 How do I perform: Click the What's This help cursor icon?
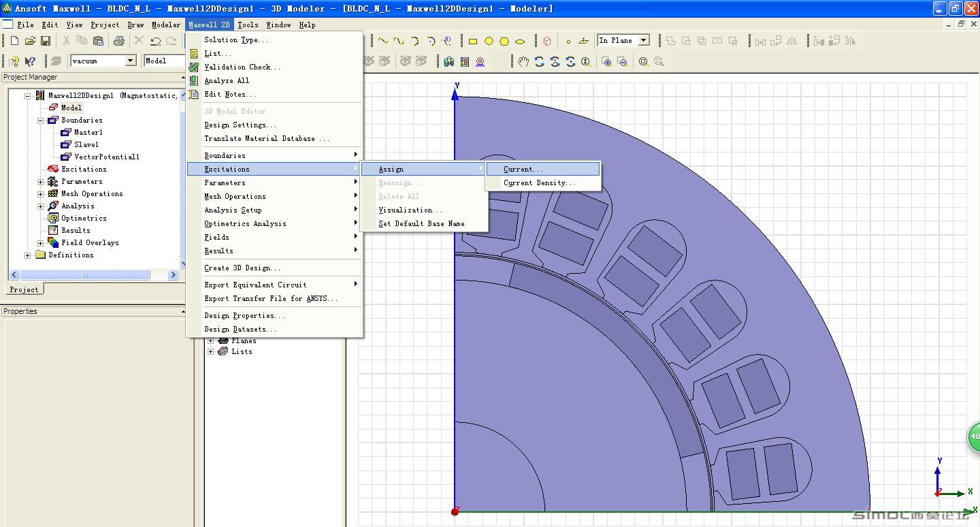pos(30,61)
